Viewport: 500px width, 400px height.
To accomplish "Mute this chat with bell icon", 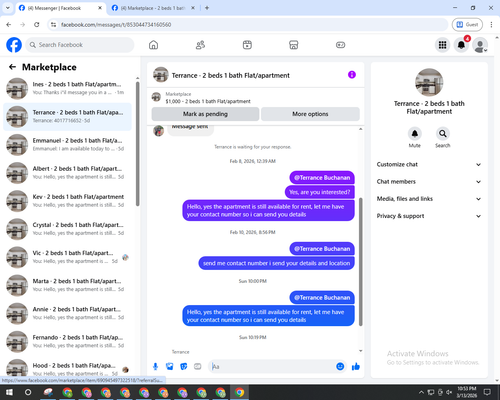I will click(415, 134).
